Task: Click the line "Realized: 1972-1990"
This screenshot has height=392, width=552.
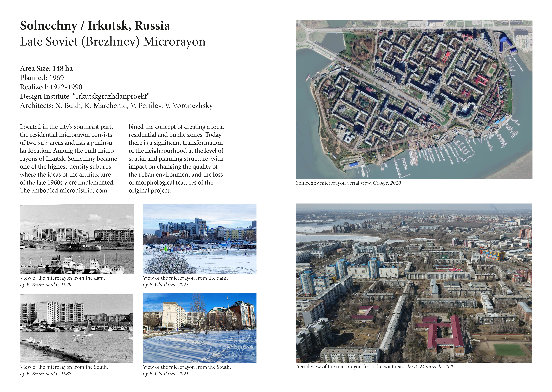Action: point(51,87)
